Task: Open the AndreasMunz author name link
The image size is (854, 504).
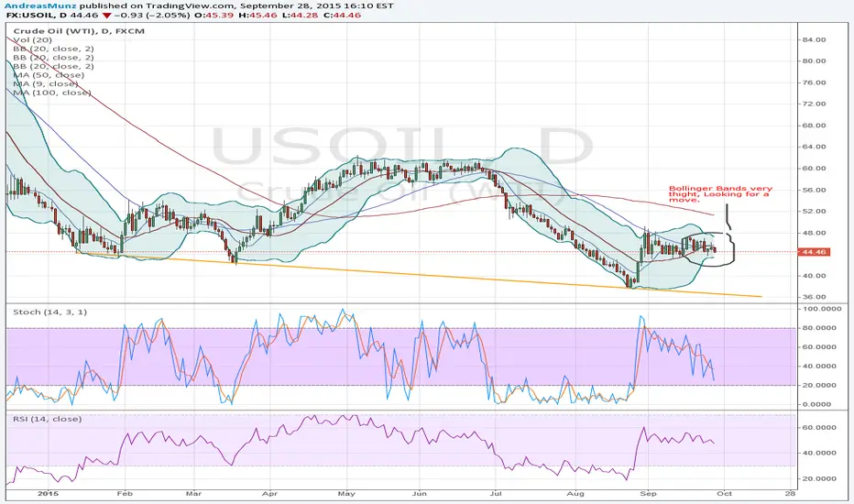Action: click(41, 6)
